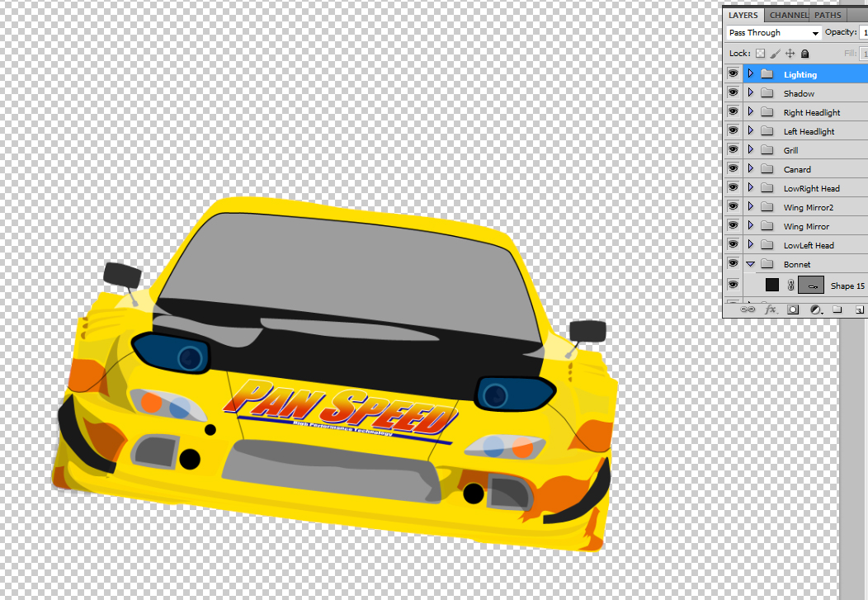Click the create new group icon
This screenshot has height=600, width=868.
click(837, 309)
